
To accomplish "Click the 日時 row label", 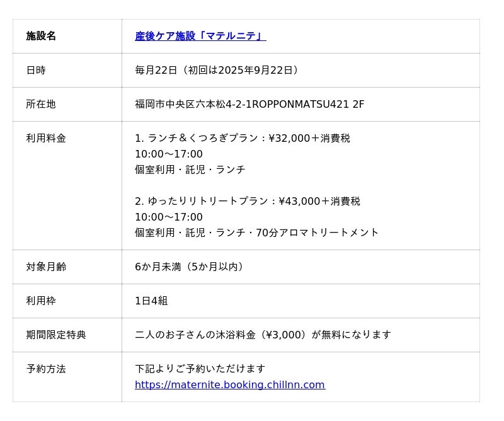I will click(36, 71).
